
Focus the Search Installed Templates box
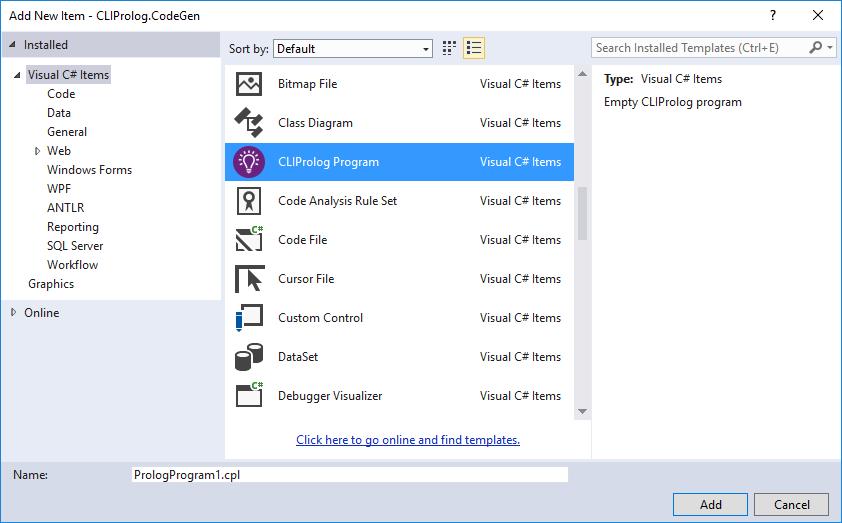[700, 48]
